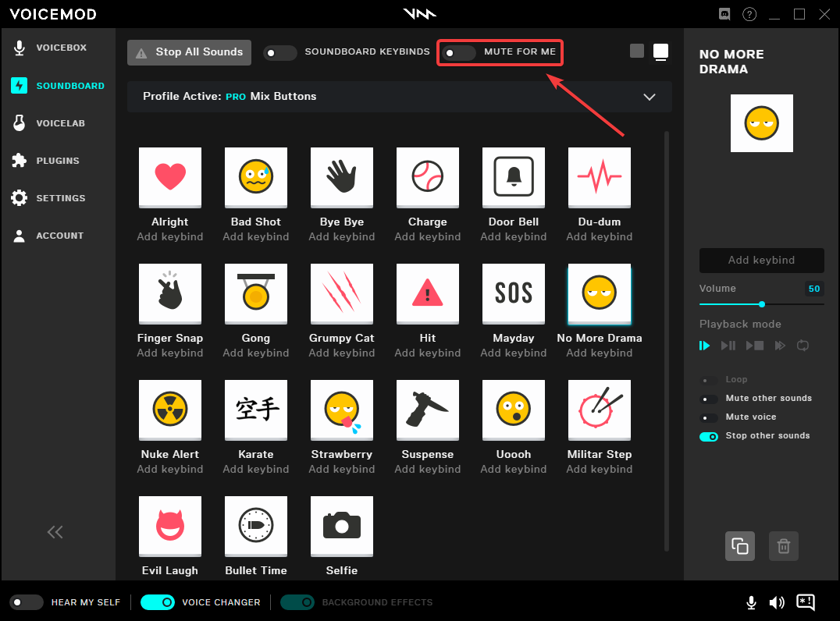Image resolution: width=840 pixels, height=621 pixels.
Task: Play the Suspense knife sound
Action: [x=428, y=410]
